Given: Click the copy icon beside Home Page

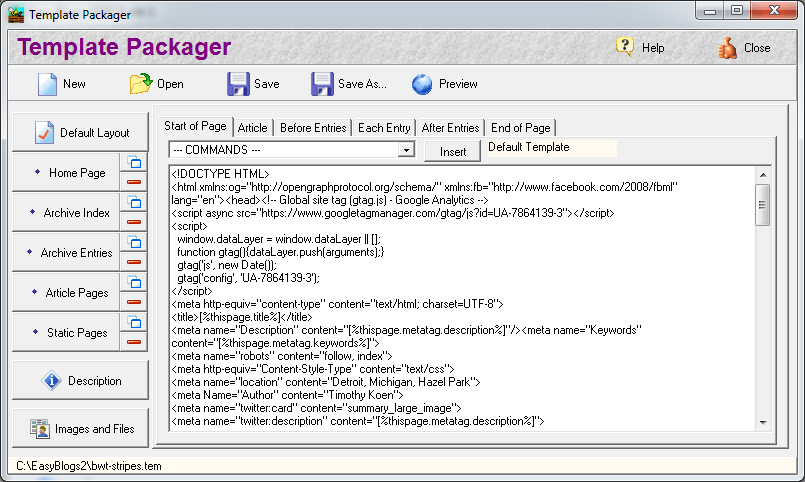Looking at the screenshot, I should pyautogui.click(x=134, y=163).
